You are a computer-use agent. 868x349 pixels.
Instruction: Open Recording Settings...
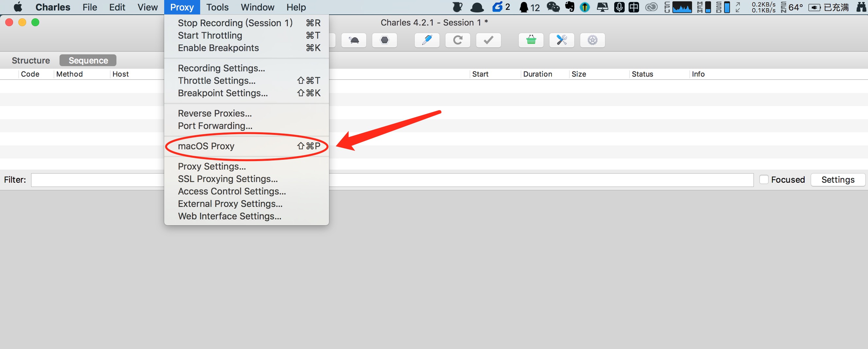pos(246,68)
